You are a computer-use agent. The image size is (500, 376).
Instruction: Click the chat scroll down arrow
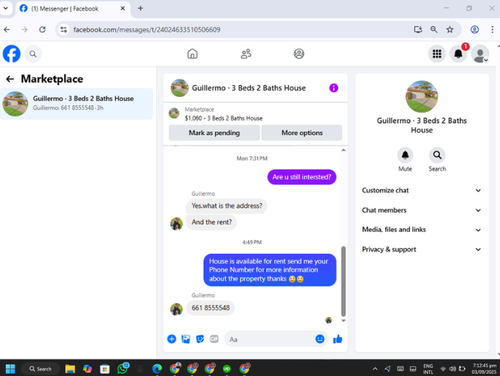343,321
